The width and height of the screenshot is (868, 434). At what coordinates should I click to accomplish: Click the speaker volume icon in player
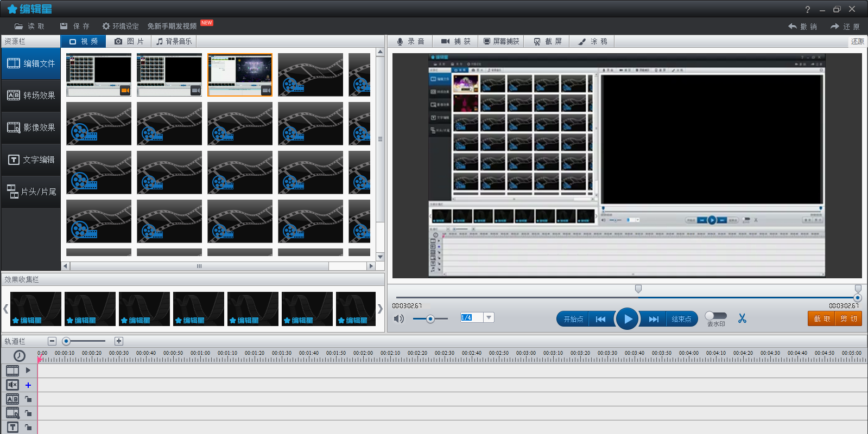pos(399,318)
